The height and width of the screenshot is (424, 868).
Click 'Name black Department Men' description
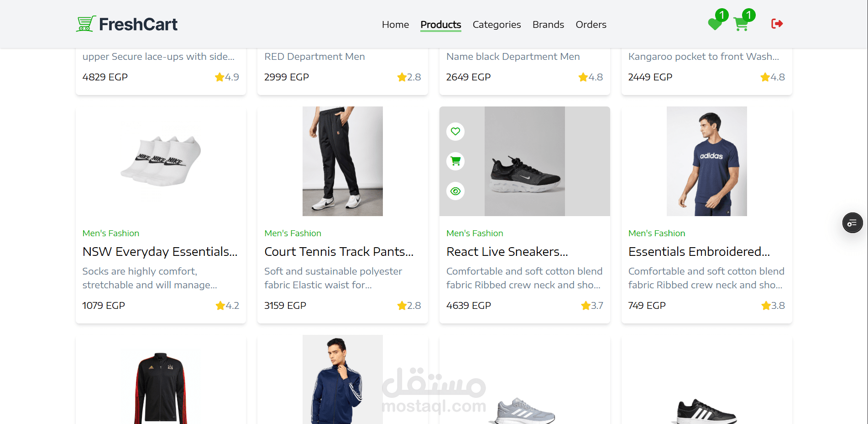pos(513,57)
